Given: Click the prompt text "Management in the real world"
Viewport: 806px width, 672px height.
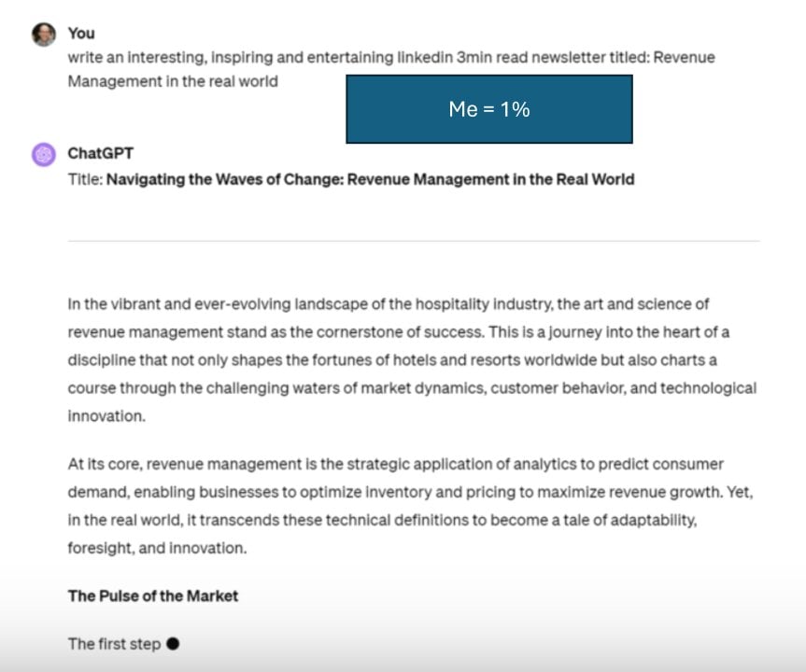Looking at the screenshot, I should 172,81.
